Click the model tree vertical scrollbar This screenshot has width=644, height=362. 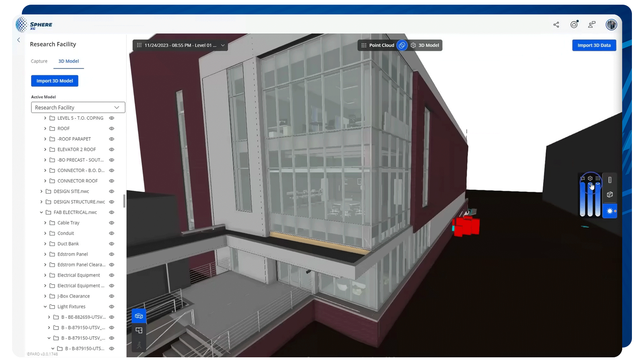click(124, 201)
